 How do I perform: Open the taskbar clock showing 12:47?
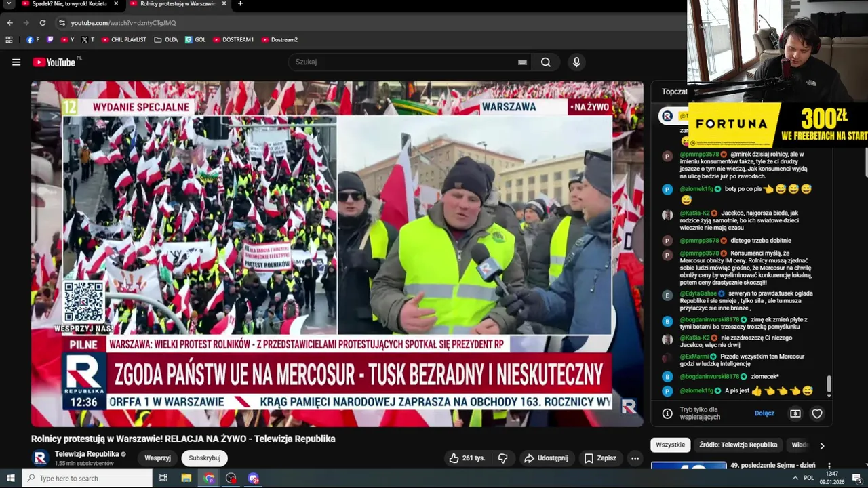pyautogui.click(x=831, y=478)
